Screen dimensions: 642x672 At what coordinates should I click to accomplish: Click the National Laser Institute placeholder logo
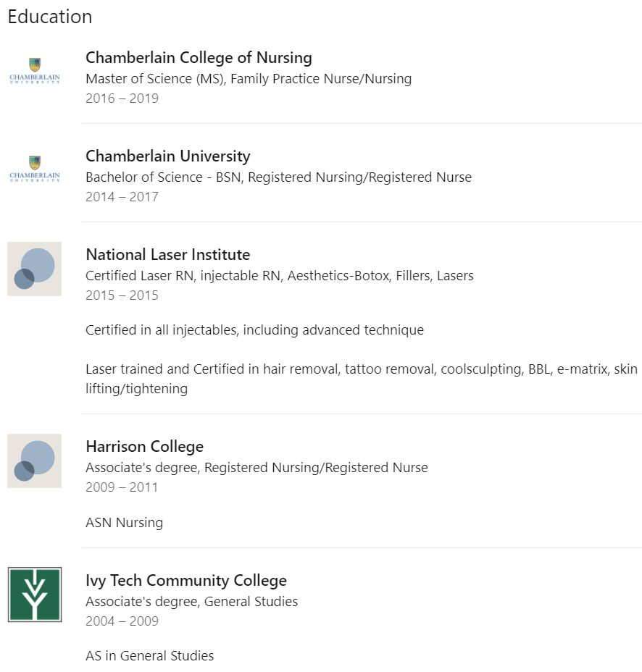34,269
